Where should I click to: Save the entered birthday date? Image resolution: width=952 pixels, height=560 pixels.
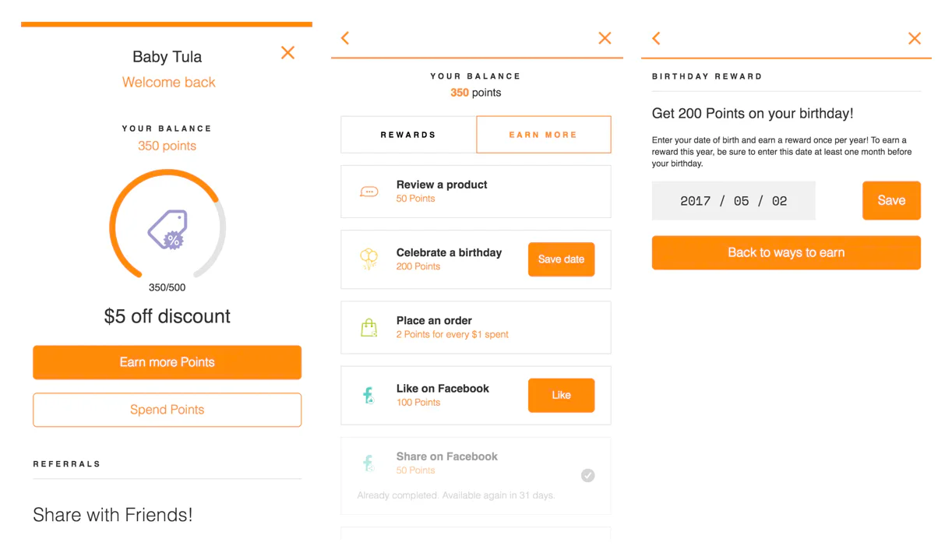coord(891,200)
